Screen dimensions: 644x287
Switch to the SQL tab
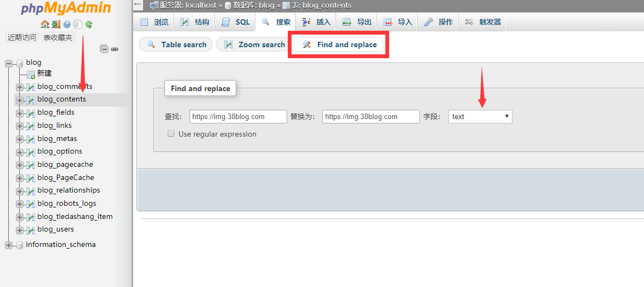pyautogui.click(x=236, y=22)
